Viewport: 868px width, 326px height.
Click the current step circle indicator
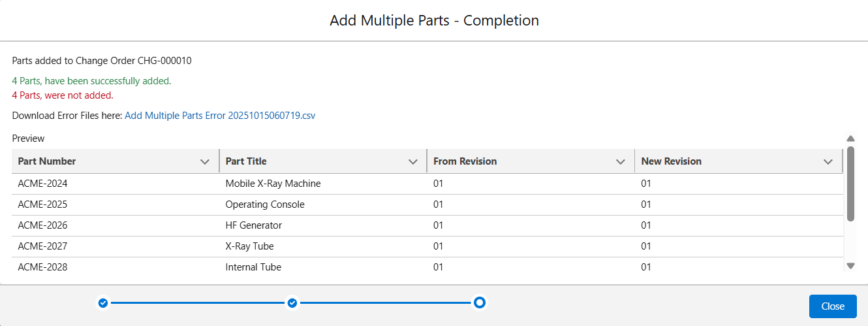click(480, 302)
